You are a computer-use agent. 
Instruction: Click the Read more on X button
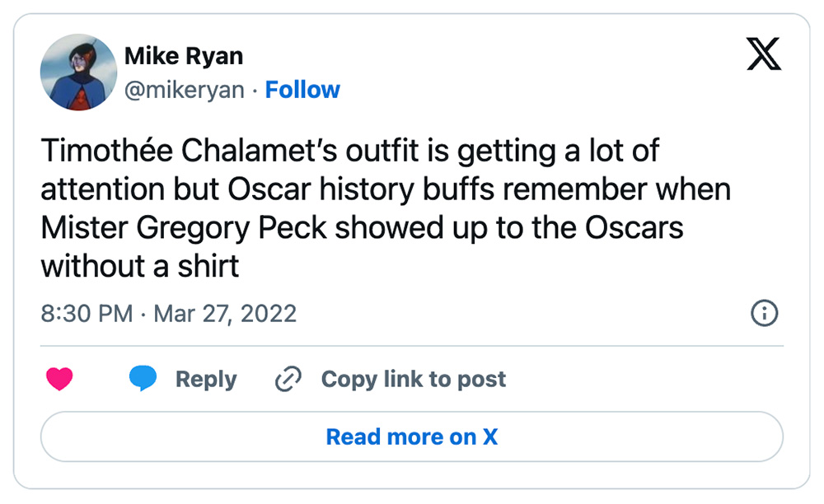tap(412, 436)
